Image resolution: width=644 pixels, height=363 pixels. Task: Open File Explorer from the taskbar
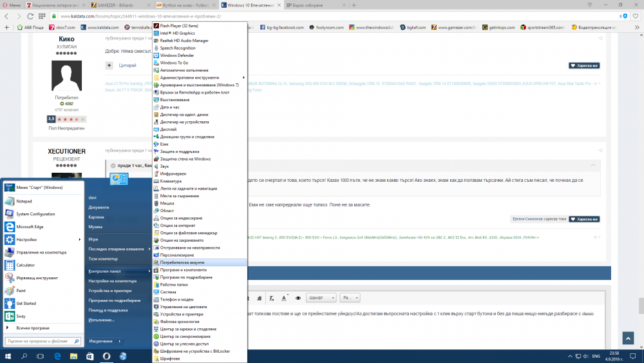pos(73,357)
